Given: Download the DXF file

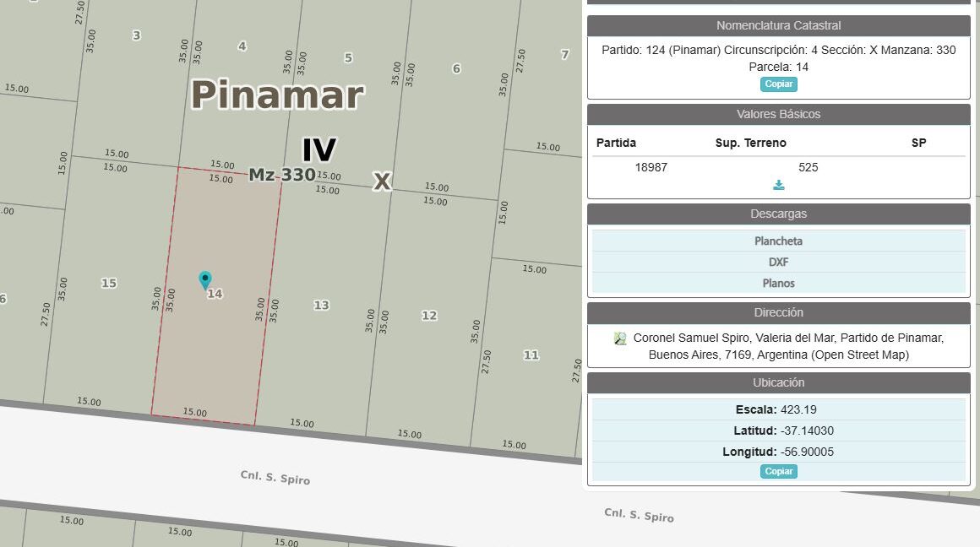Looking at the screenshot, I should tap(779, 263).
